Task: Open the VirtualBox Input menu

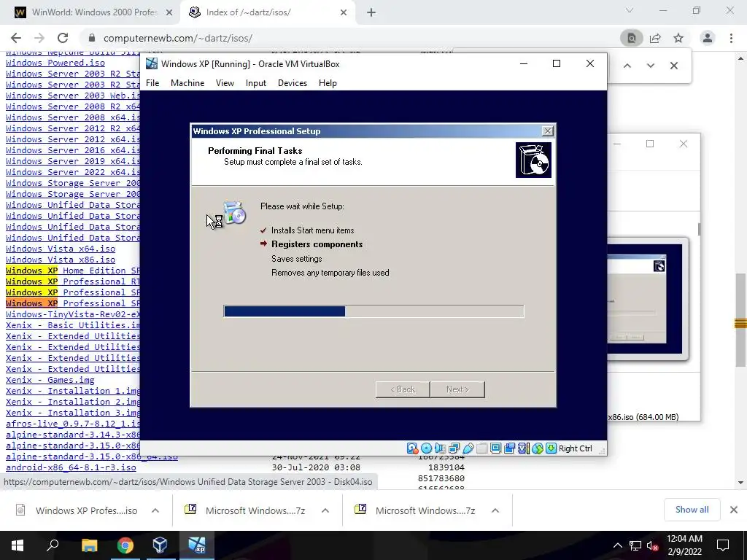Action: (256, 83)
